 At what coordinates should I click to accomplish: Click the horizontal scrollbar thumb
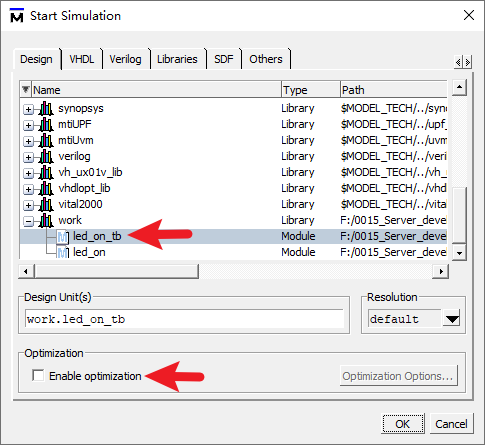[116, 271]
